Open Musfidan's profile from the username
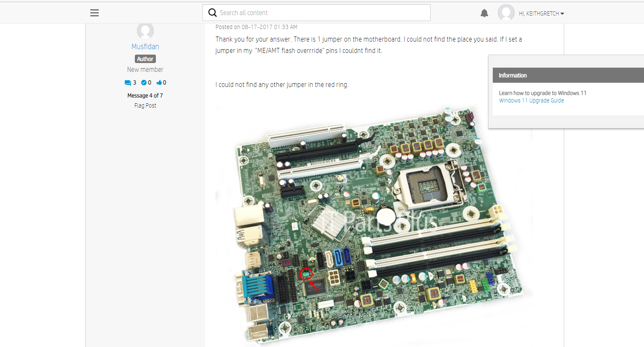The width and height of the screenshot is (644, 347). click(145, 46)
